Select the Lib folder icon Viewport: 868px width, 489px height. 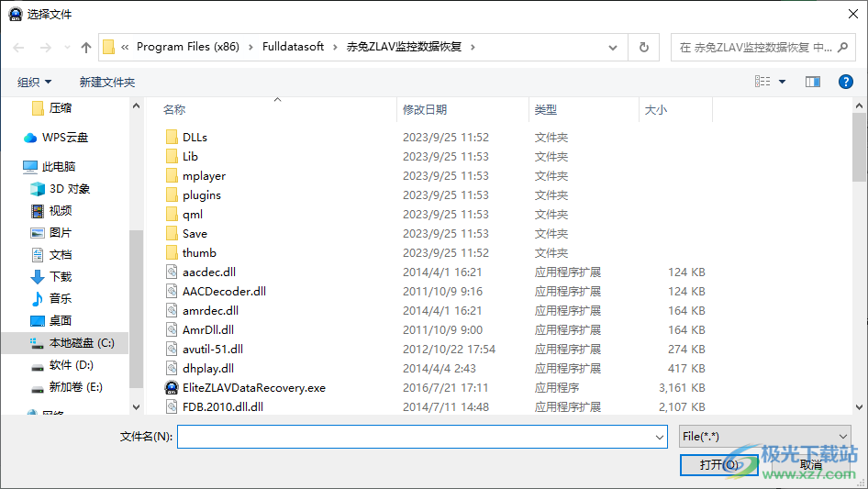[x=172, y=156]
